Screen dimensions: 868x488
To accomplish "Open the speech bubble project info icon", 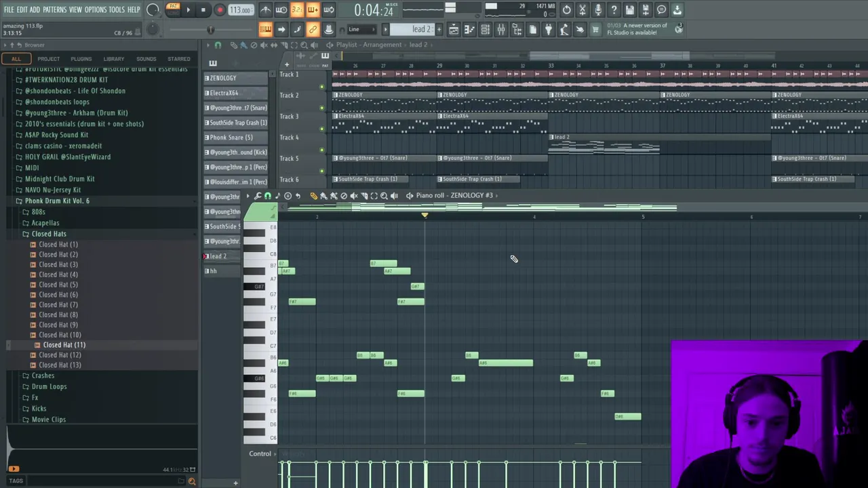I will pyautogui.click(x=661, y=9).
